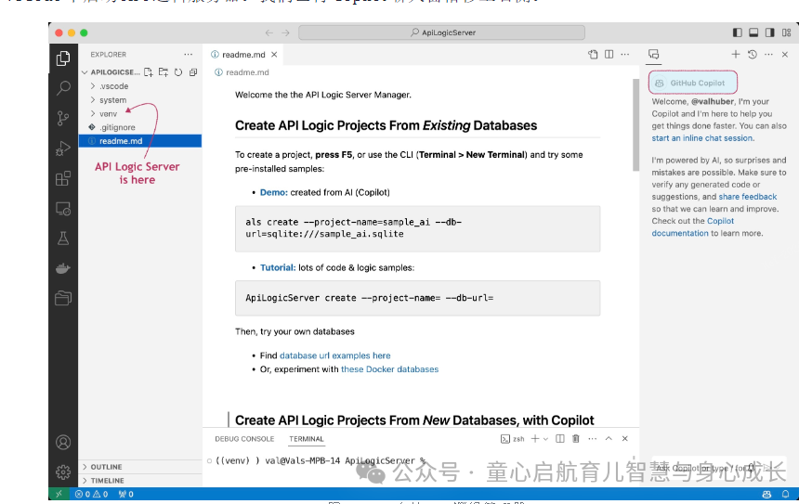Image resolution: width=812 pixels, height=504 pixels.
Task: Open errors and warnings status item
Action: point(91,494)
